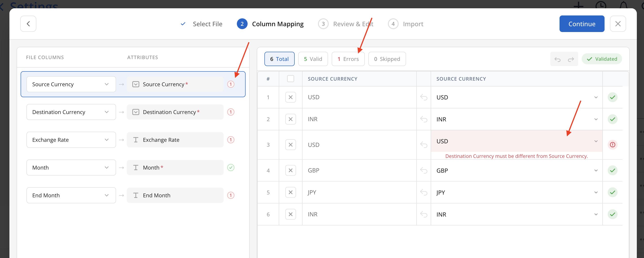644x258 pixels.
Task: Expand the End Month file column dropdown
Action: 71,195
